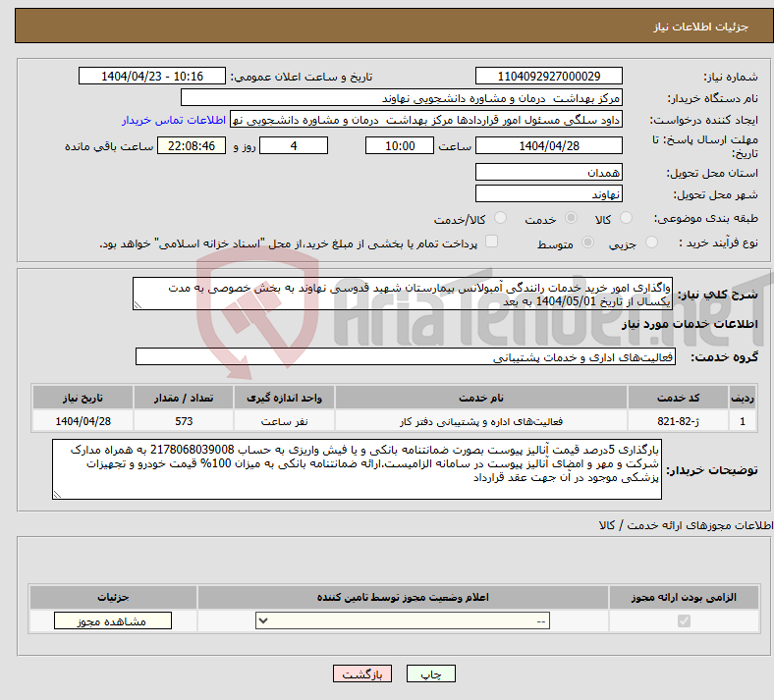
Task: Toggle the اسناد خزانه اسلامی payment checkbox
Action: click(x=492, y=242)
